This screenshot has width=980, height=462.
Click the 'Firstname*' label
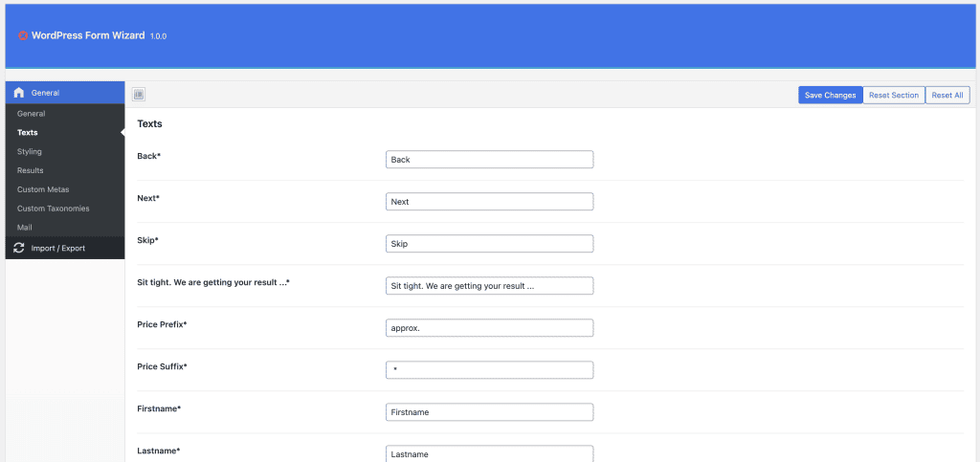tap(159, 408)
